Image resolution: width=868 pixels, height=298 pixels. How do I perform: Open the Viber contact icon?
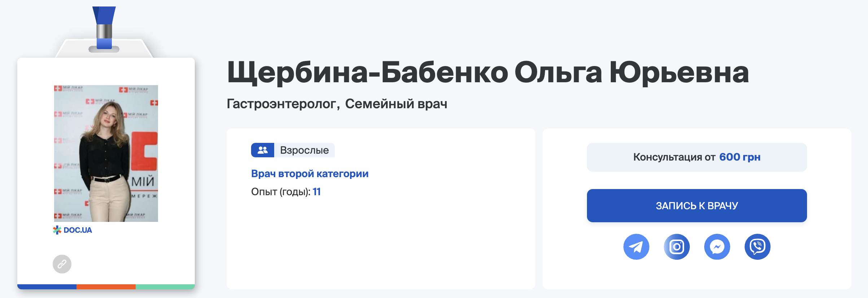click(758, 246)
